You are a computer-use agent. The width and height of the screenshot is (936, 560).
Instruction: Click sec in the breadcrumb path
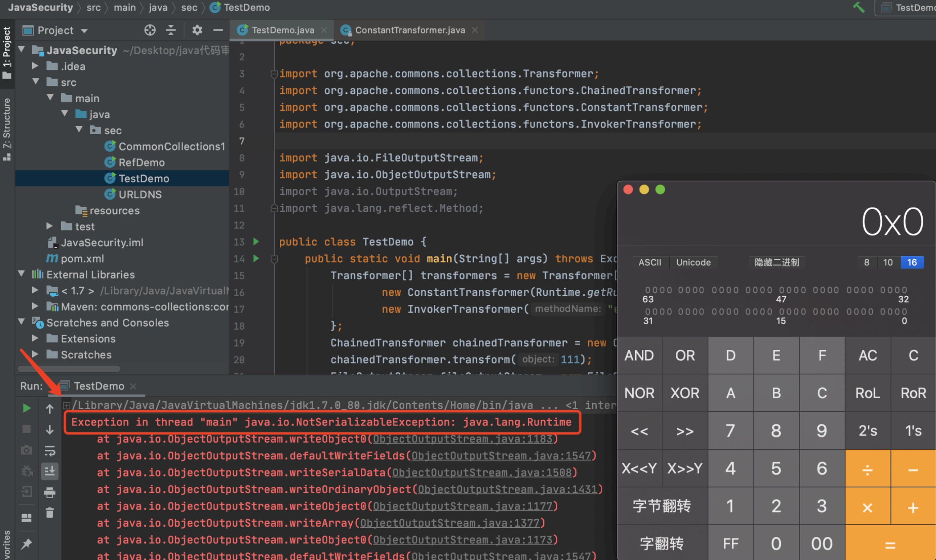pos(189,7)
